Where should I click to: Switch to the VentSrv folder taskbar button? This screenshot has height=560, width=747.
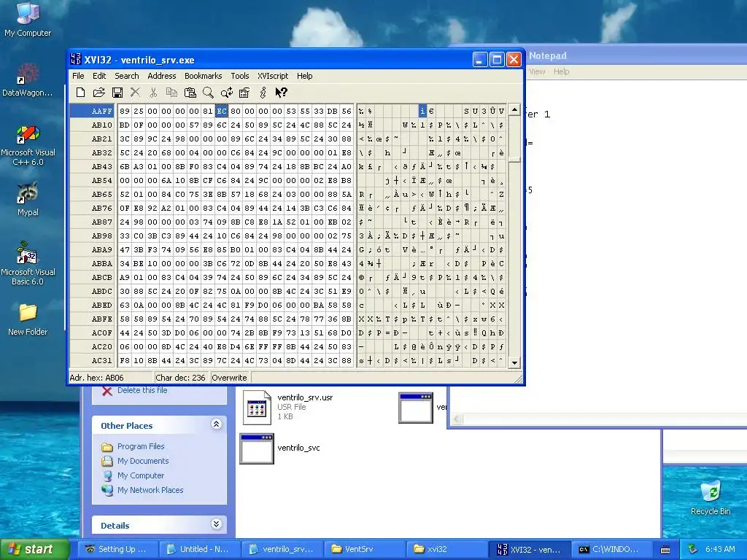[363, 550]
